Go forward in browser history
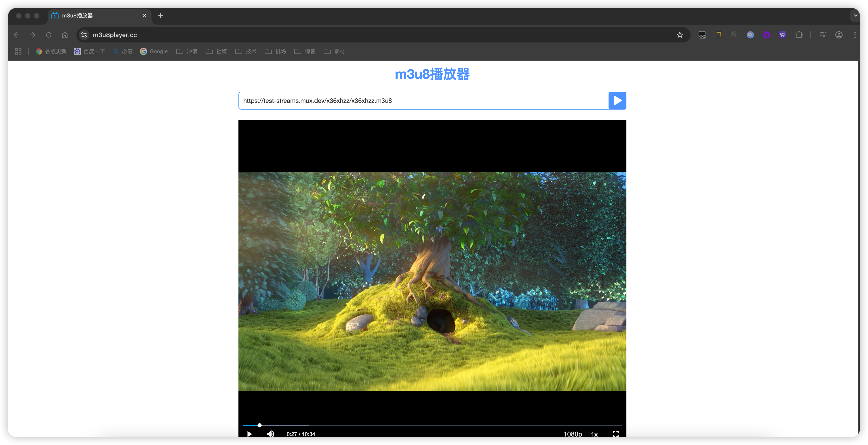This screenshot has height=445, width=868. pos(32,35)
